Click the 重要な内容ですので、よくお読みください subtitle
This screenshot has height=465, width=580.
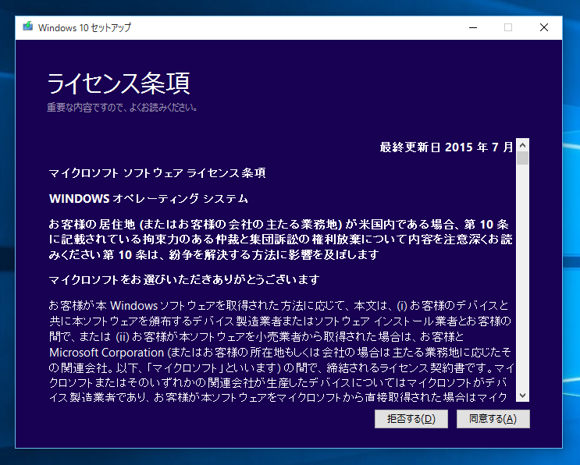click(122, 108)
